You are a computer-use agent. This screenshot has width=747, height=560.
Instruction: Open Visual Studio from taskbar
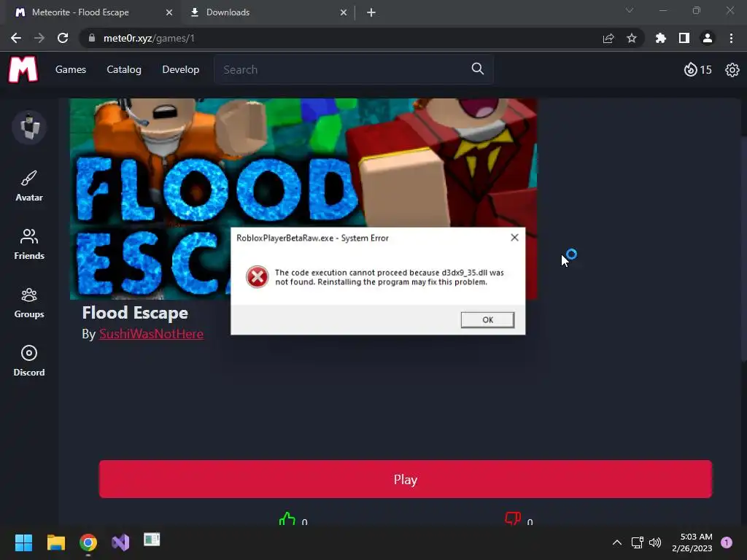pyautogui.click(x=120, y=542)
